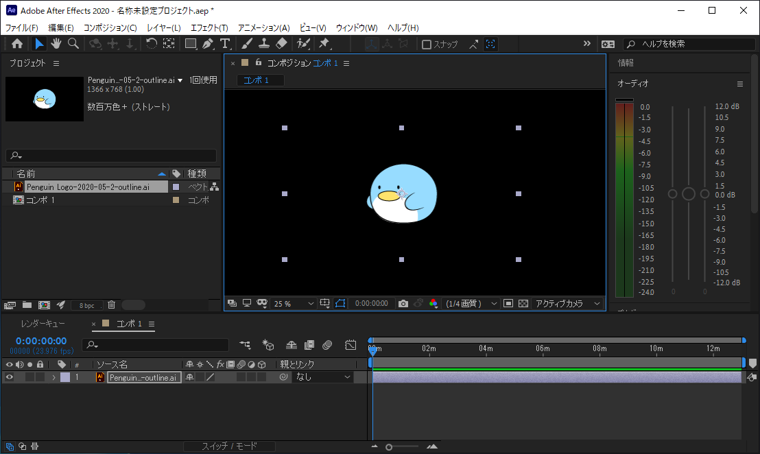Click the Home icon in the toolbar

pos(17,44)
